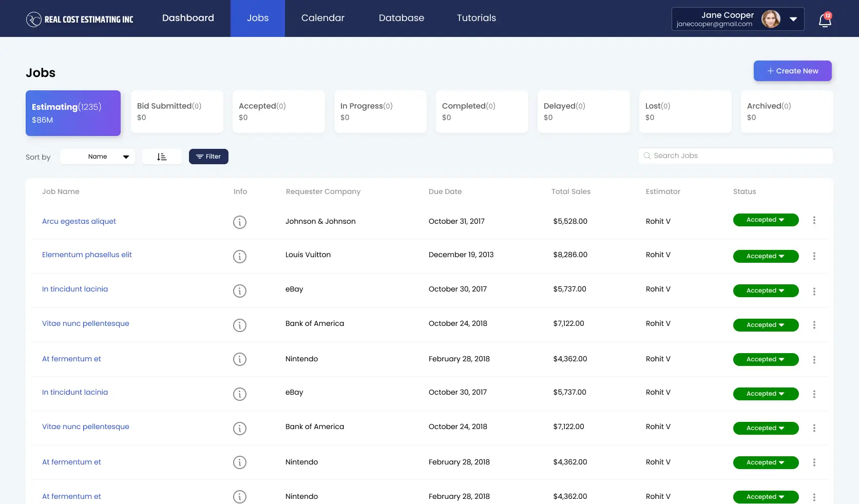Open actions menu for Vitae nunc pellentesque row

(x=814, y=325)
